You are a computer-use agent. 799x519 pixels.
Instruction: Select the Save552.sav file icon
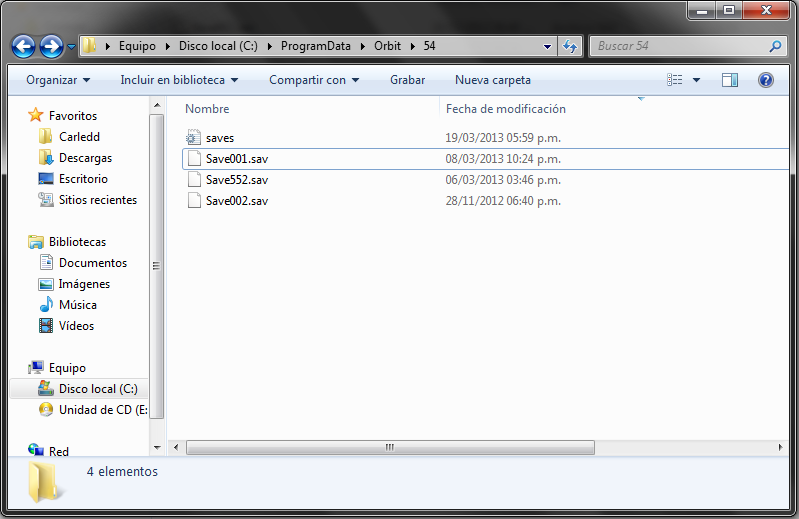[194, 179]
